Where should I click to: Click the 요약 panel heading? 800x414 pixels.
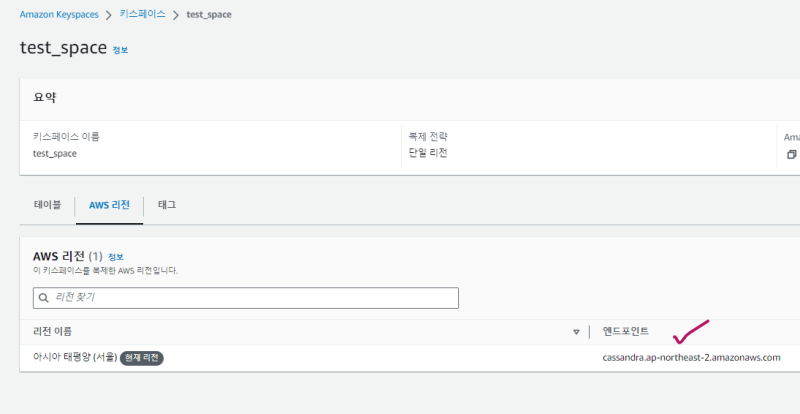pyautogui.click(x=44, y=98)
